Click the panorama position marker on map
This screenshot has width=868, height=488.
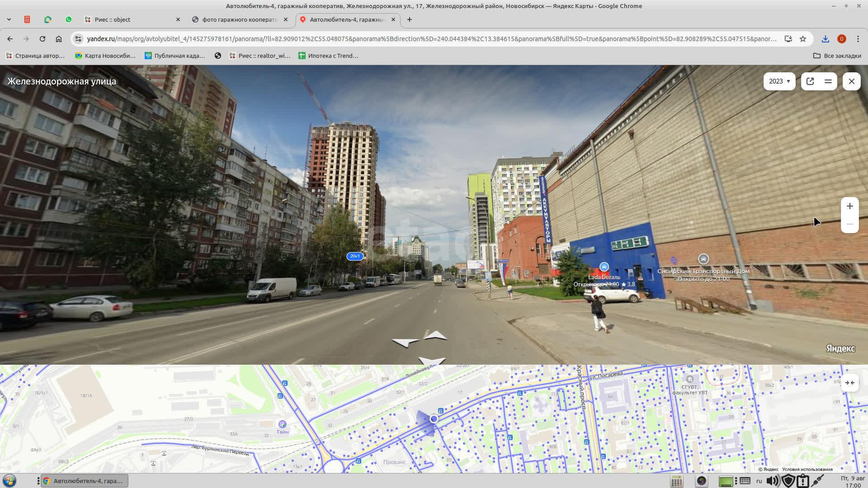(434, 419)
